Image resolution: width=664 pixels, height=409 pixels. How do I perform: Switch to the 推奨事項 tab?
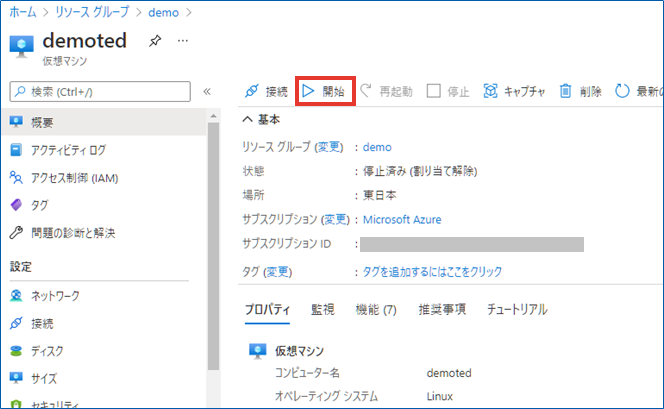tap(442, 310)
